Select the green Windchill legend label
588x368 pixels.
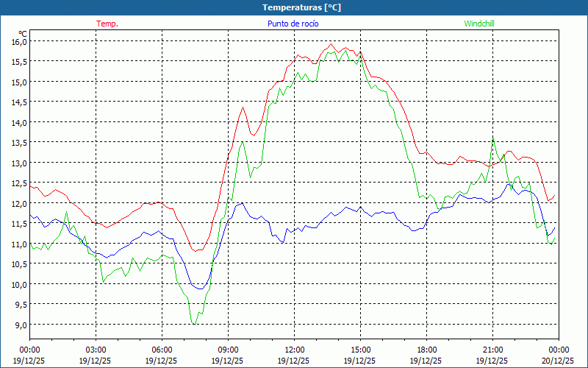pos(479,24)
